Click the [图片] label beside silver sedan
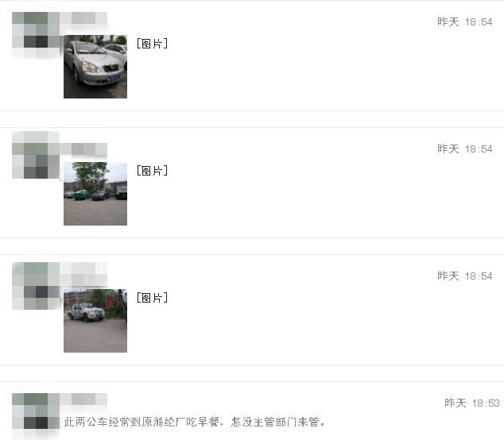Screen dimensions: 504x440 [152, 44]
